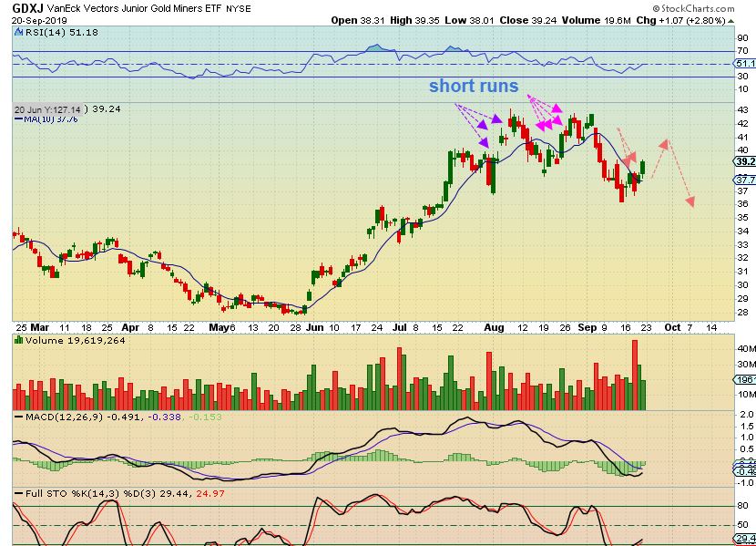Click the 70 level on RSI axis
This screenshot has width=756, height=546.
pos(743,51)
